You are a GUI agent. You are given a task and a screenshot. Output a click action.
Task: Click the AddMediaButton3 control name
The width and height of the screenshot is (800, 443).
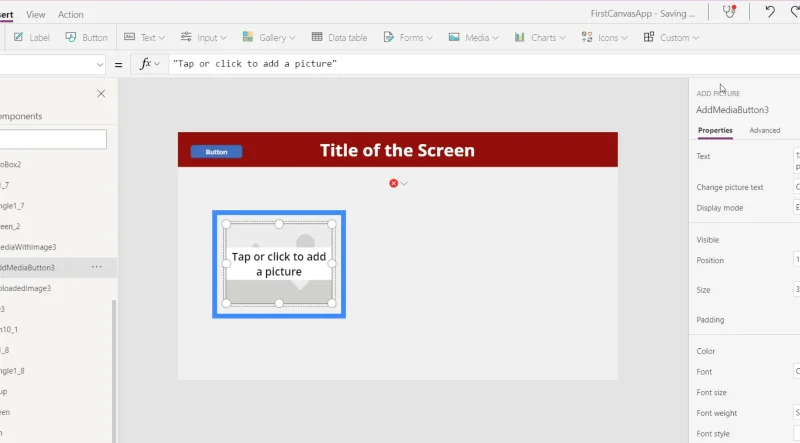tap(732, 110)
